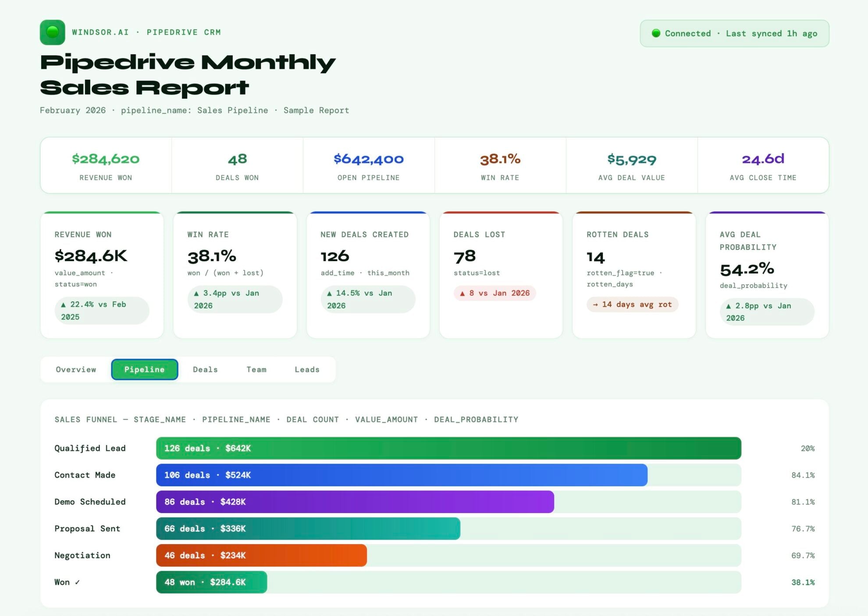Switch to the Deals tab
The image size is (868, 616).
[x=205, y=369]
